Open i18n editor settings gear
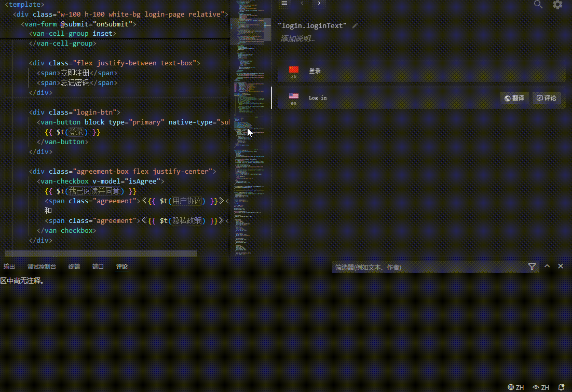This screenshot has height=392, width=572. [x=557, y=4]
